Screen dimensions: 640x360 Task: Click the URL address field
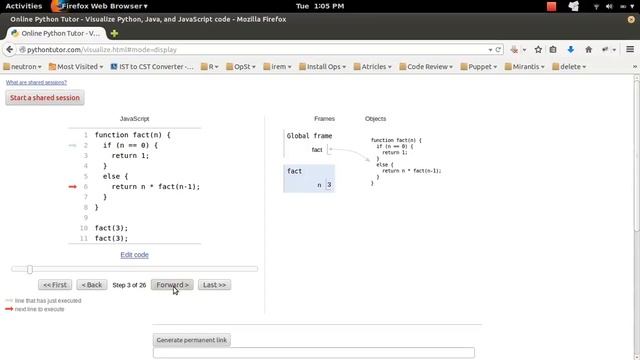pos(253,49)
